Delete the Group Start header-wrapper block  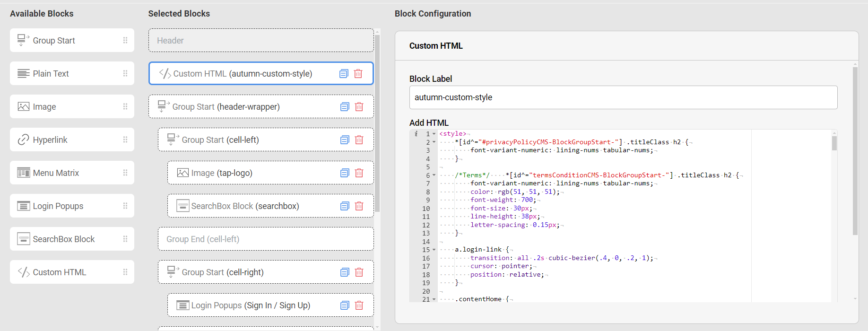coord(359,107)
